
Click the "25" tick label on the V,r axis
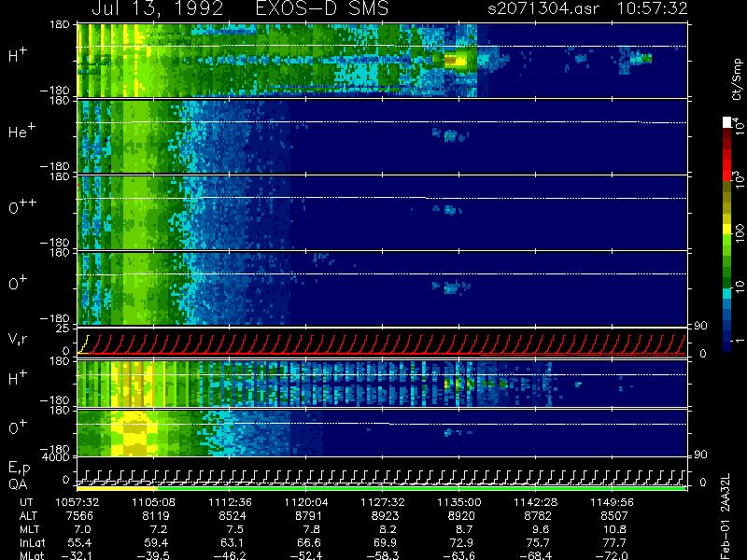[63, 328]
